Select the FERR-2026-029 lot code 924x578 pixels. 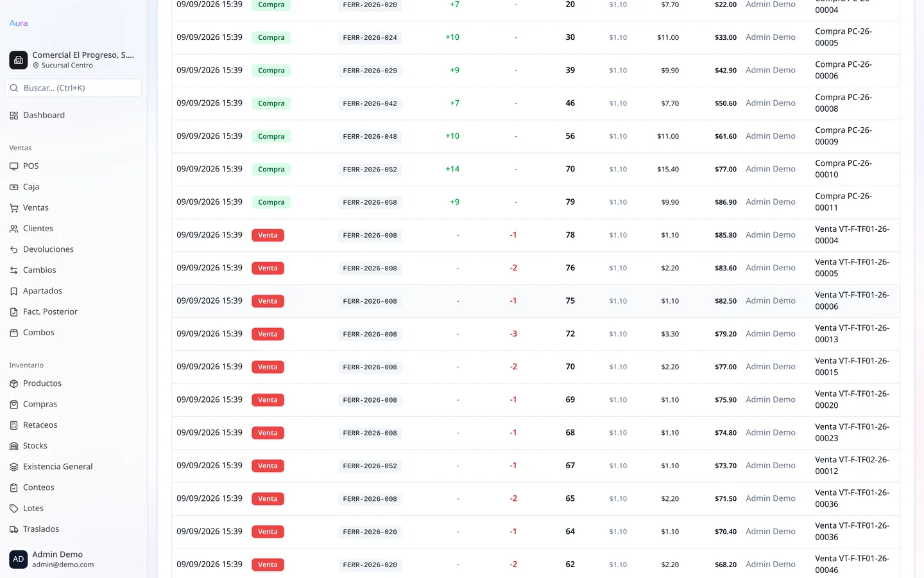point(370,71)
